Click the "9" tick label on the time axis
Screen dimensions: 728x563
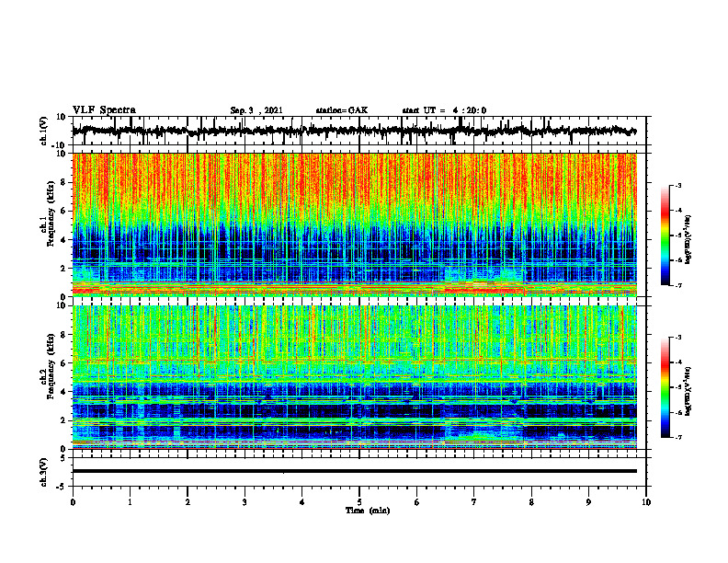(x=588, y=502)
